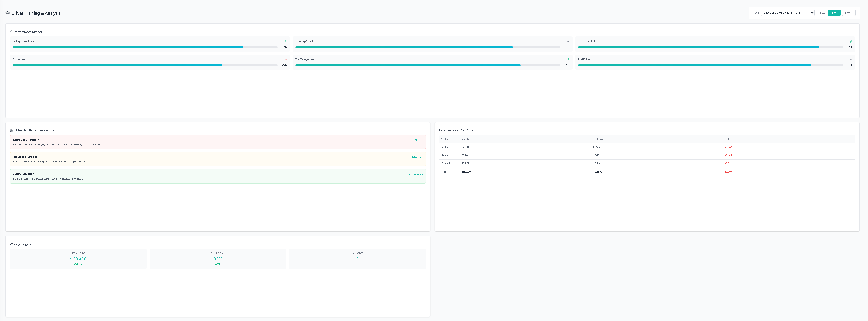Screen dimensions: 868x321
Task: Select the Sector 3 Consistency recommendation card
Action: (x=218, y=176)
